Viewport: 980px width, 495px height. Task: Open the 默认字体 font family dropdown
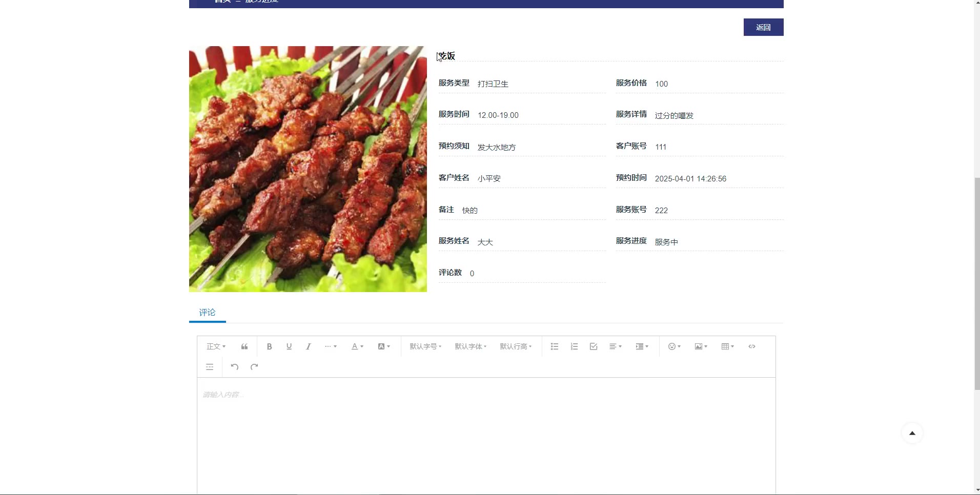[x=471, y=346]
